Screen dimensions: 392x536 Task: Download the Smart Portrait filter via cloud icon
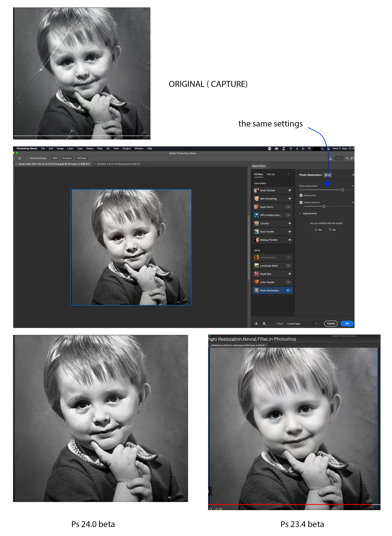pyautogui.click(x=290, y=190)
